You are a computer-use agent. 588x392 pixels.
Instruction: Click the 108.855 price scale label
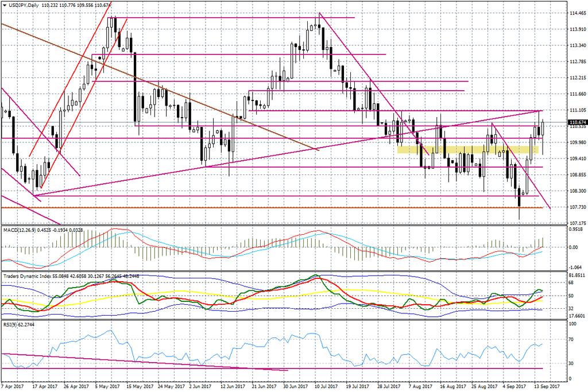click(578, 174)
